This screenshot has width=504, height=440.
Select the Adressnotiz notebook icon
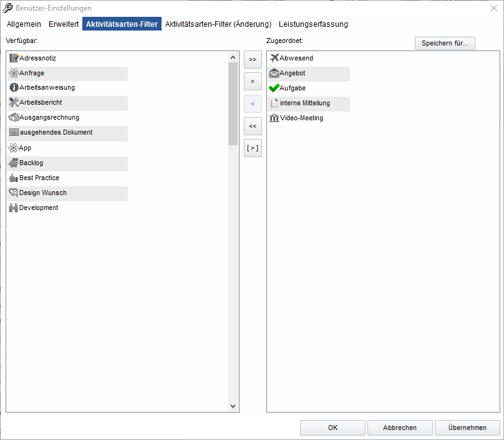pos(14,58)
